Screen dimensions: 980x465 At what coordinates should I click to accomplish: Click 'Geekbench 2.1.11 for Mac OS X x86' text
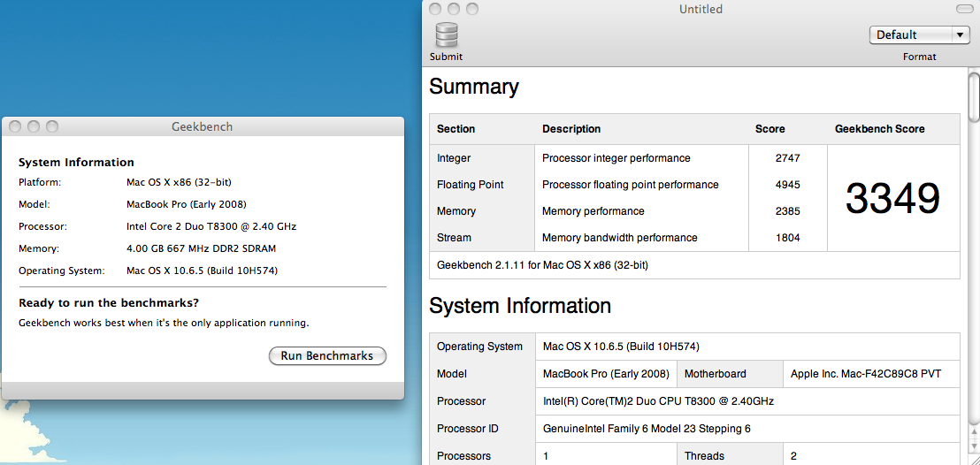[x=542, y=265]
